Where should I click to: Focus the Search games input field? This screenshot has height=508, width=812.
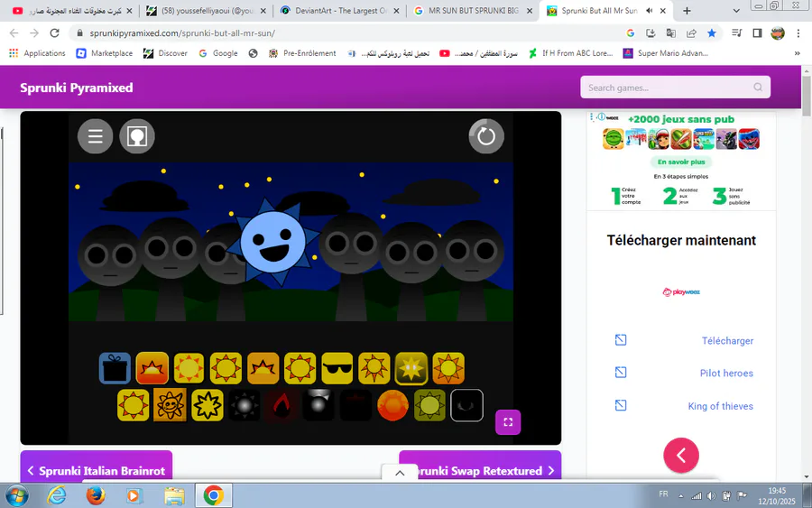tap(675, 87)
